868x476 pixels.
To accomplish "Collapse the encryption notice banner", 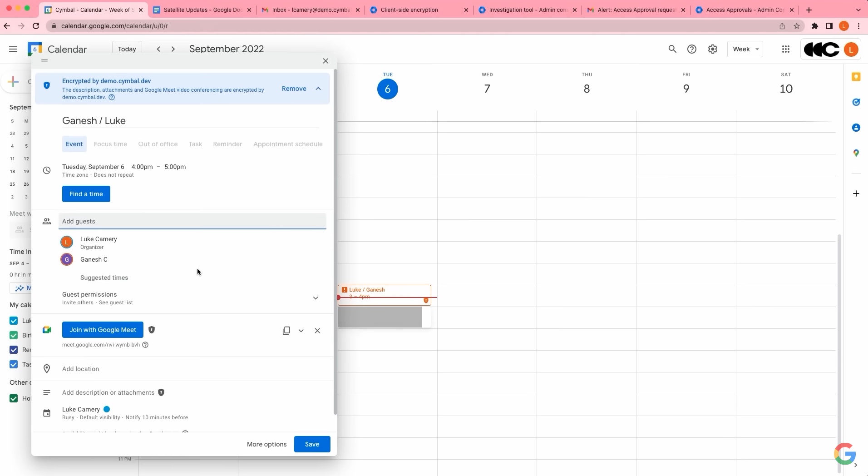I will 318,89.
